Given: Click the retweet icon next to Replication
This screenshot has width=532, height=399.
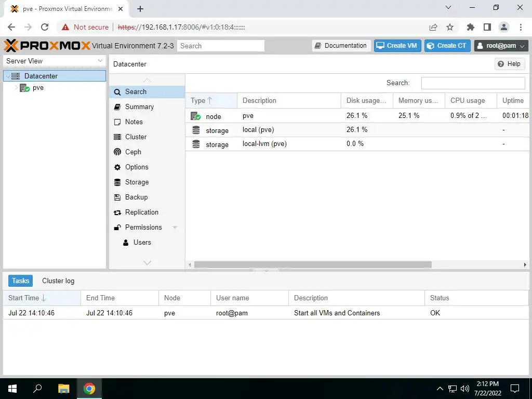Looking at the screenshot, I should 117,212.
